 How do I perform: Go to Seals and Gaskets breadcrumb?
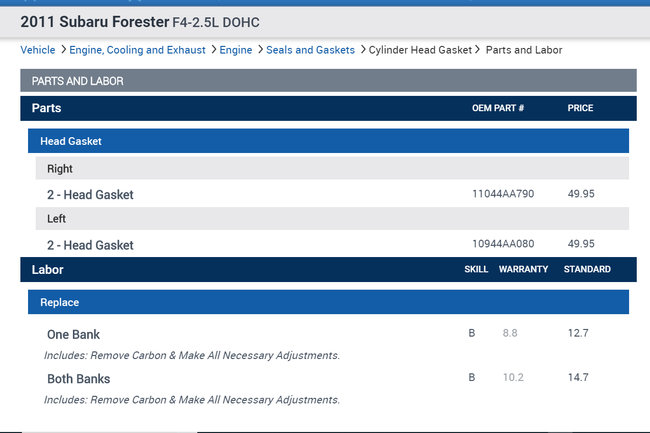(310, 50)
